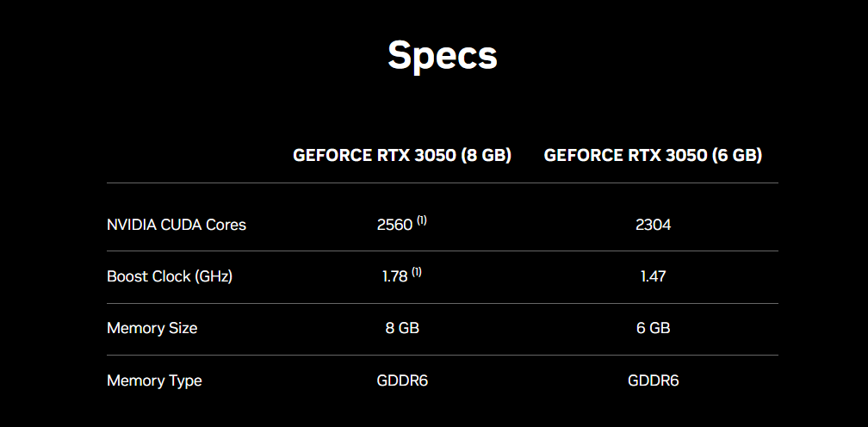
Task: Select the GEFORCE RTX 3050 (6 GB) column header
Action: click(653, 155)
